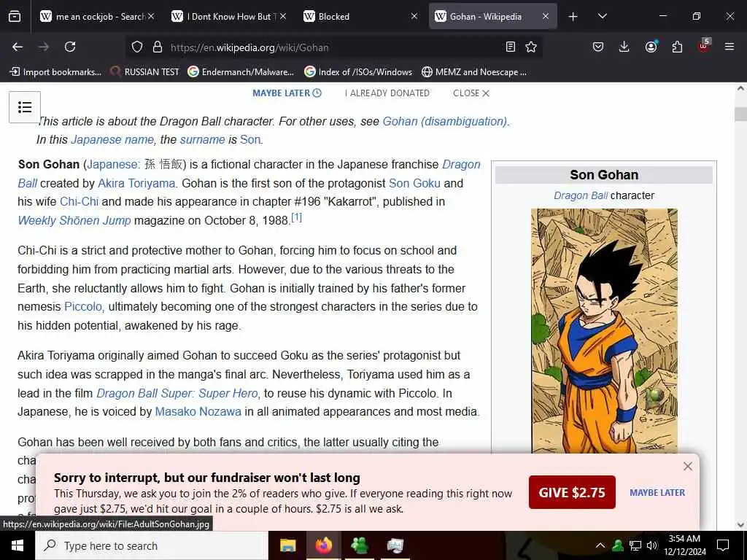
Task: Go back to the previous page
Action: [18, 47]
